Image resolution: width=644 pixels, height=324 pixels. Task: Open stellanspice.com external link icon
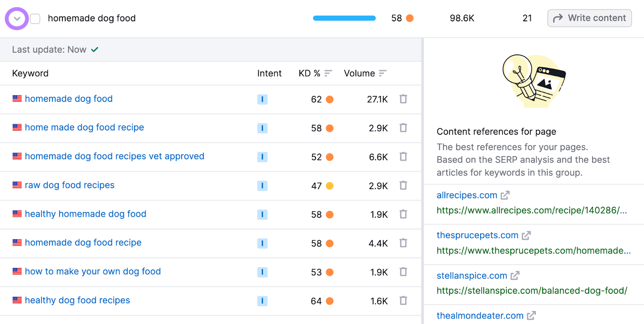[515, 276]
